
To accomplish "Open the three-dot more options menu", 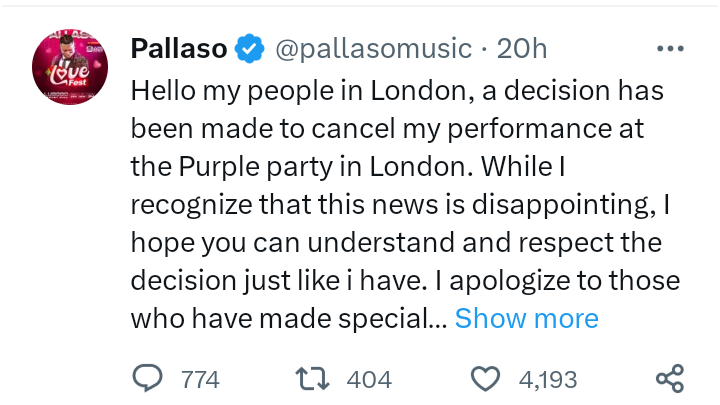I will (668, 48).
